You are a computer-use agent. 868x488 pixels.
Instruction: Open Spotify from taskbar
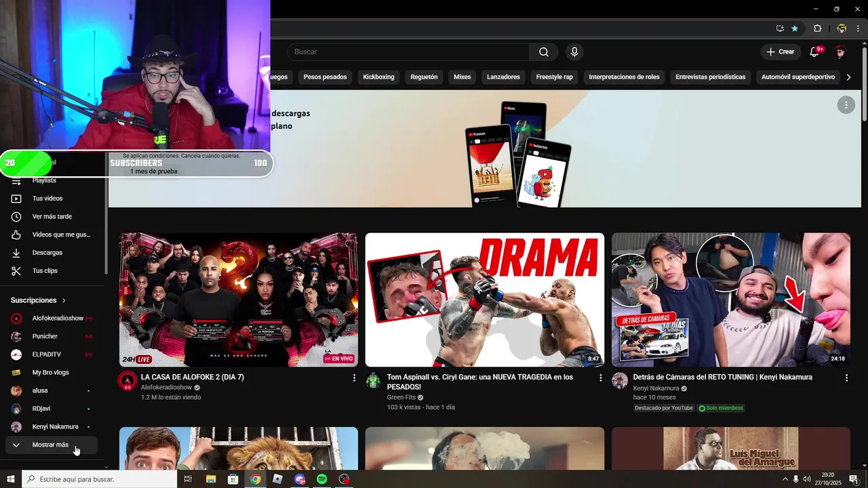[322, 479]
